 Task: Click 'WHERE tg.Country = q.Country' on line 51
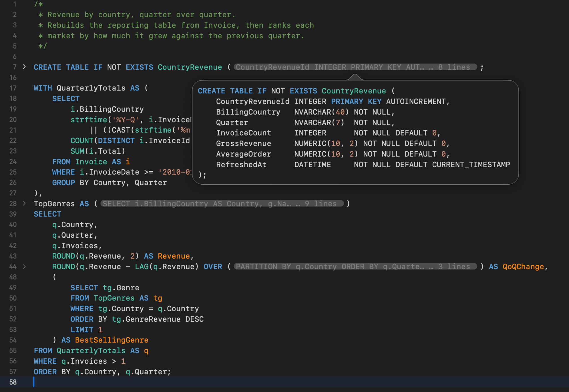[x=135, y=309]
